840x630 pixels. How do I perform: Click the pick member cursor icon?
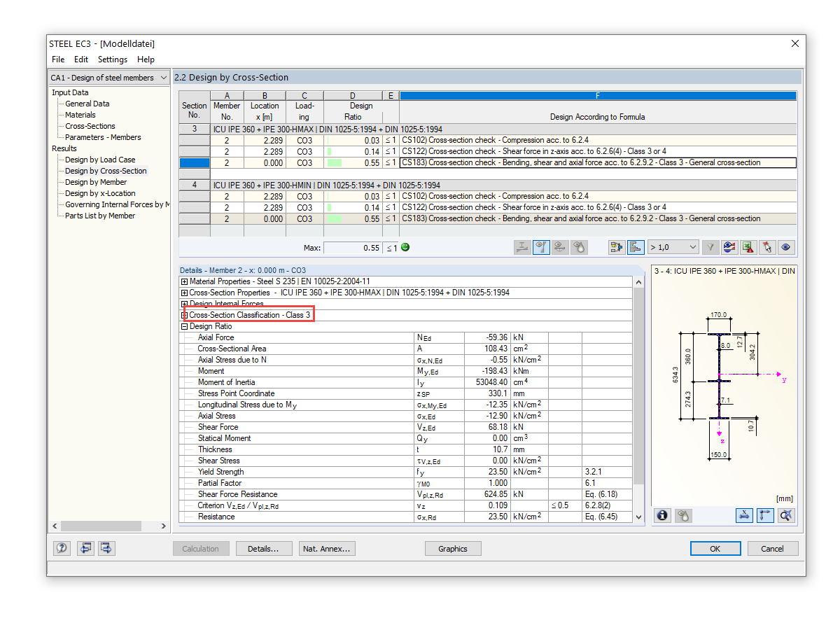point(769,247)
